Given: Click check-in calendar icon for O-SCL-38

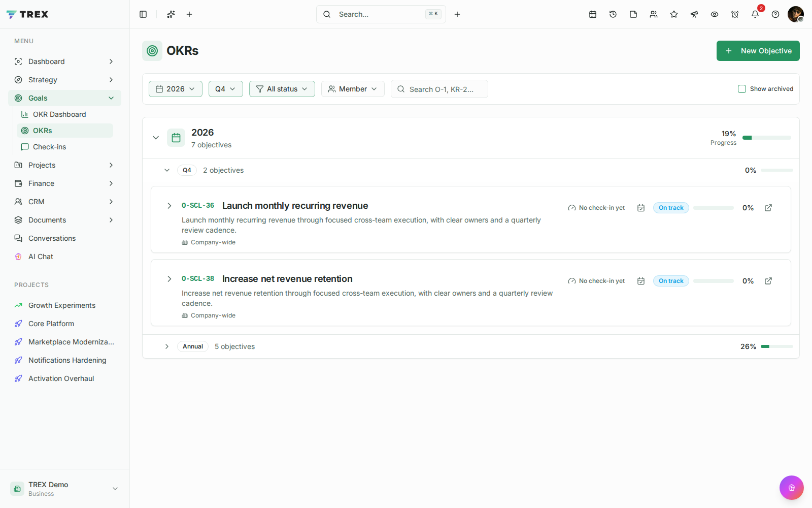Looking at the screenshot, I should (x=641, y=281).
